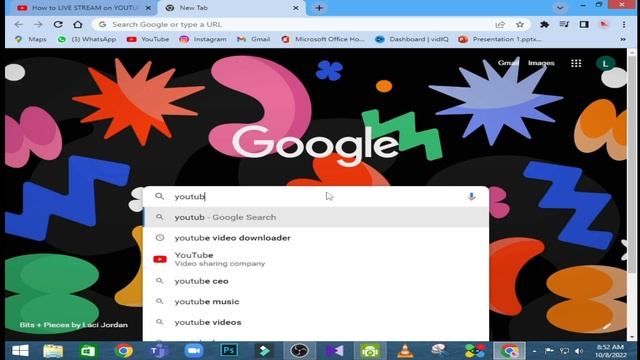This screenshot has height=360, width=640.
Task: Select YouTube Video sharing company suggestion
Action: 316,259
